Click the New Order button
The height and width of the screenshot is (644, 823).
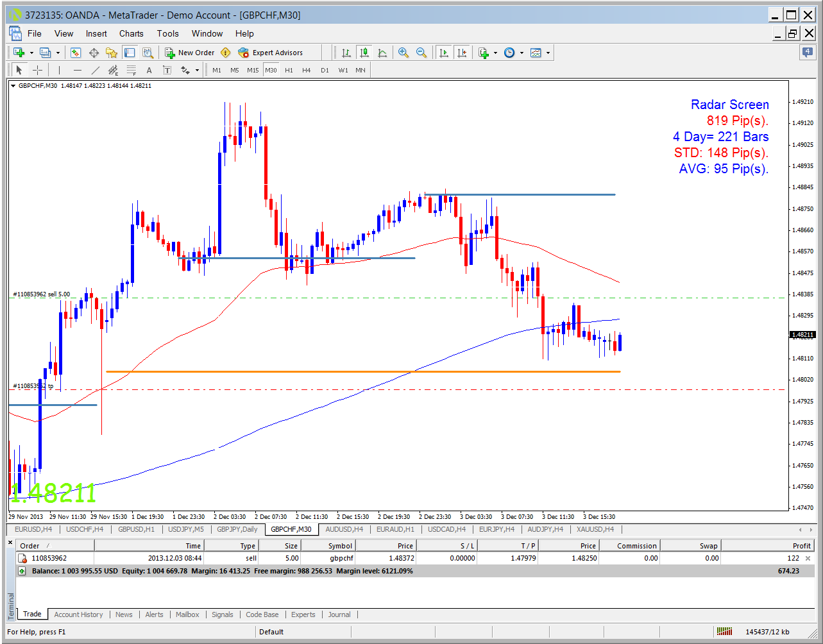190,53
